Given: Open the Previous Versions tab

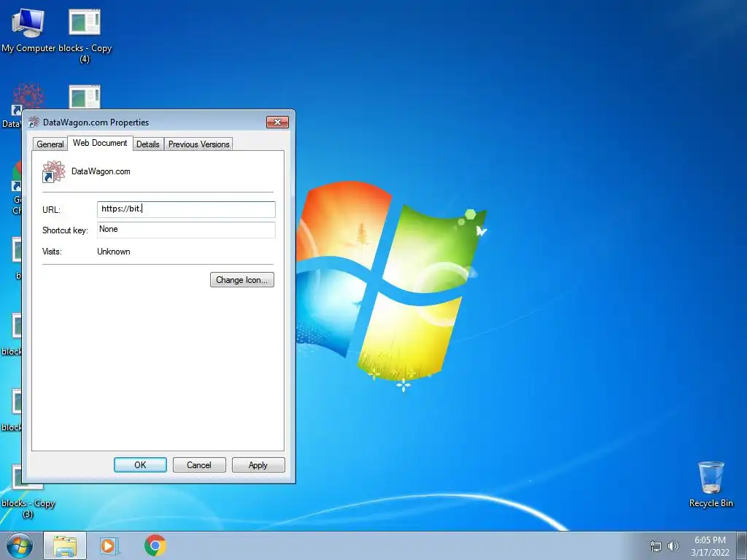Looking at the screenshot, I should [198, 144].
